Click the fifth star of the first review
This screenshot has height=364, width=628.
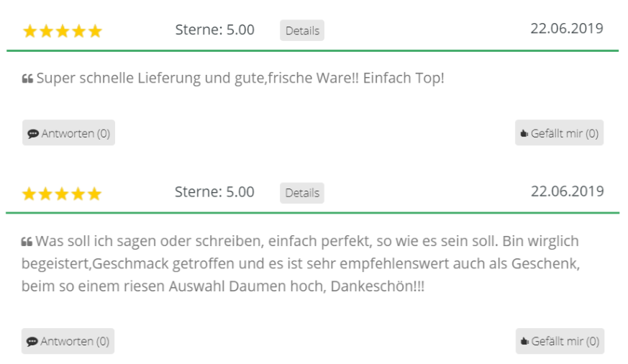coord(96,31)
